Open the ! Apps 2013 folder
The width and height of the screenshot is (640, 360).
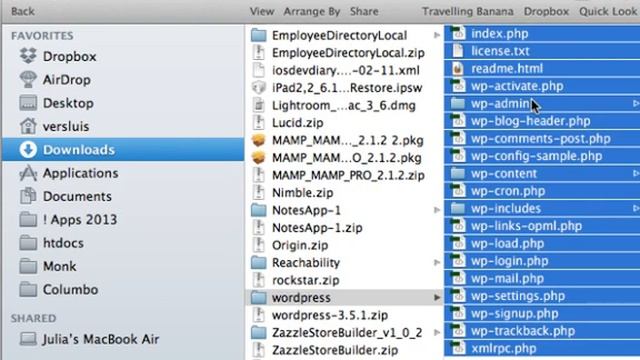(68, 219)
